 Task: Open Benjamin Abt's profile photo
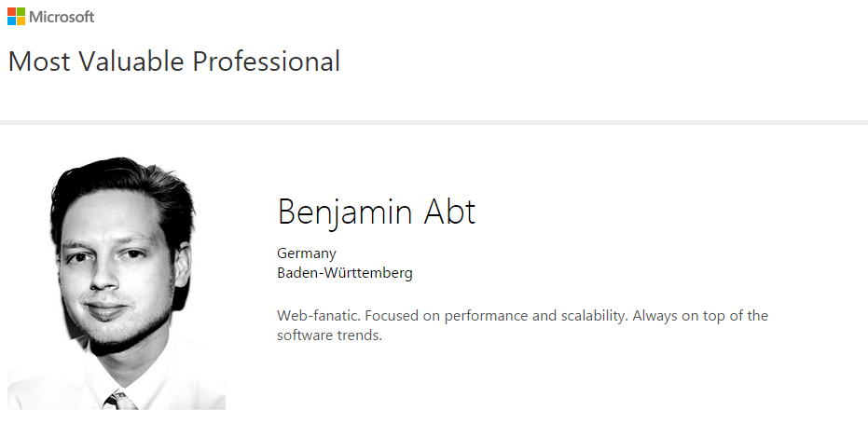117,280
